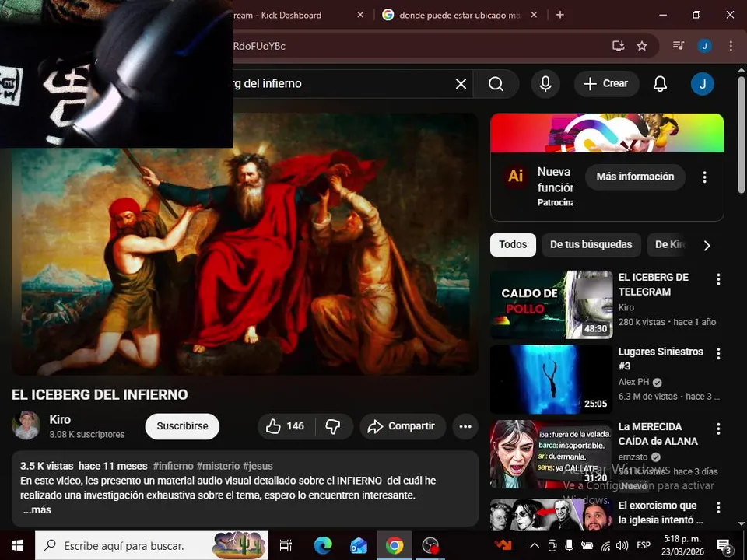Screen dimensions: 747x560
Task: Open the ESP language selector in tray
Action: coord(644,546)
